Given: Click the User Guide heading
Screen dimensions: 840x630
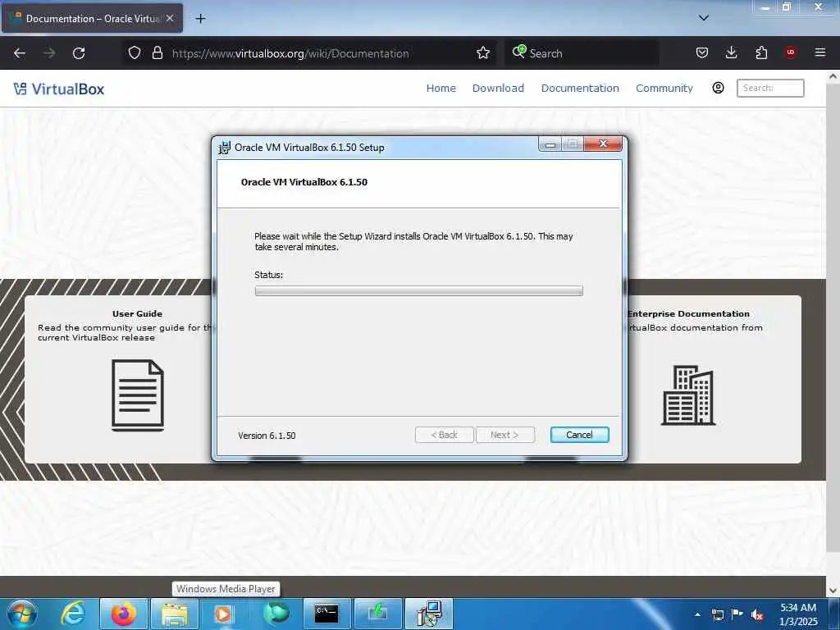Looking at the screenshot, I should pyautogui.click(x=137, y=314).
